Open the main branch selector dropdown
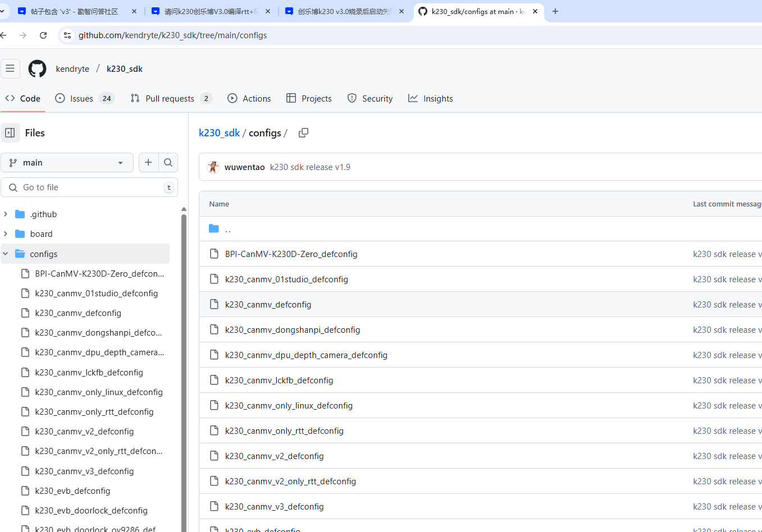 67,163
